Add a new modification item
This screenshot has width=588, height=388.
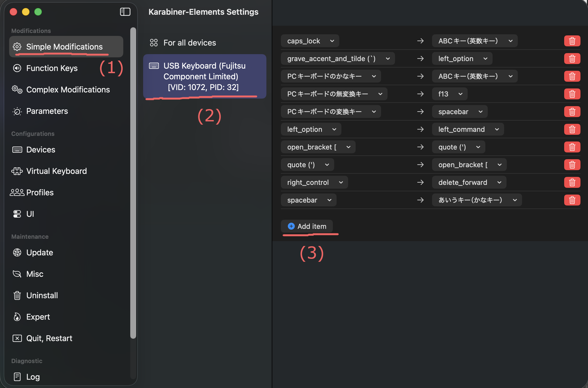[307, 226]
